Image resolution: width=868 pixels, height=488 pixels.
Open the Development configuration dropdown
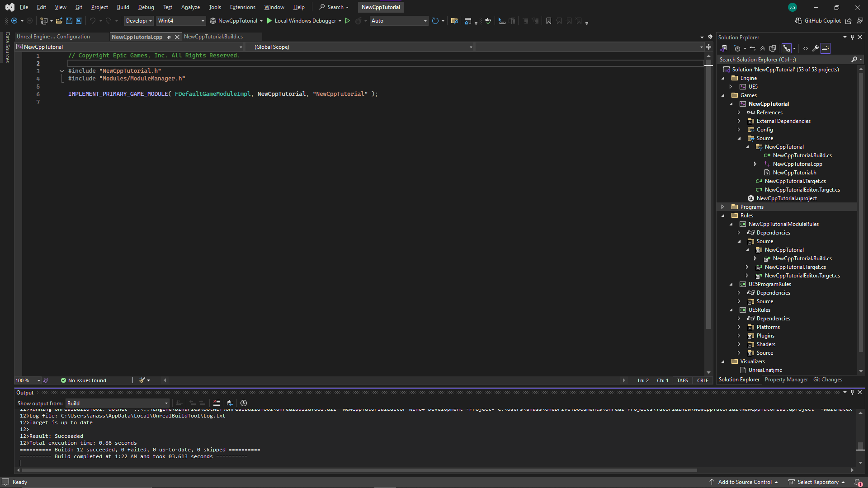pyautogui.click(x=139, y=21)
